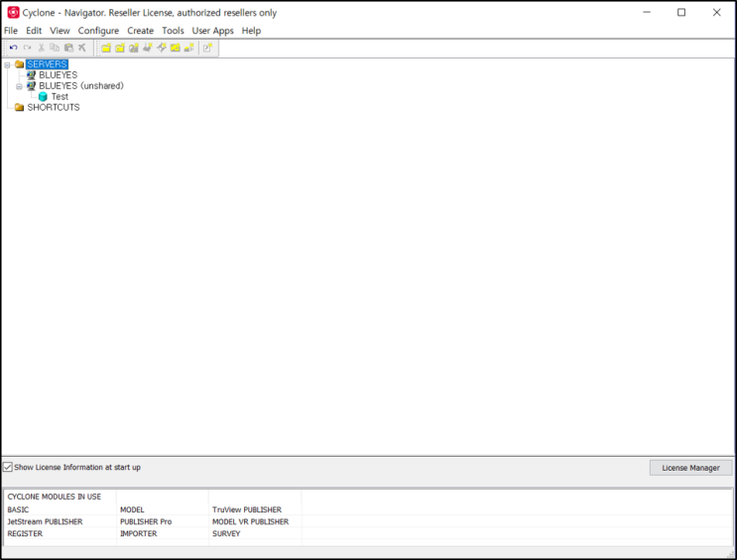Click the third create toolbar icon

click(134, 48)
